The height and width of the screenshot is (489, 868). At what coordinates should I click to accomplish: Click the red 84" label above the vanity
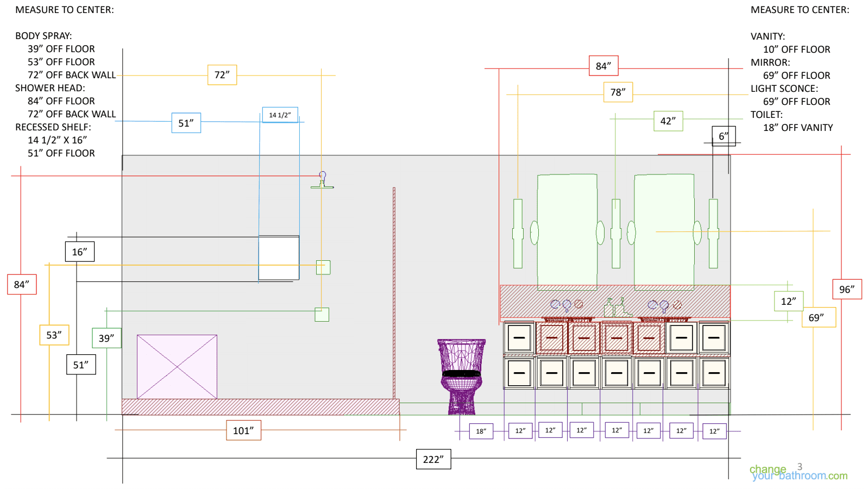(x=603, y=66)
